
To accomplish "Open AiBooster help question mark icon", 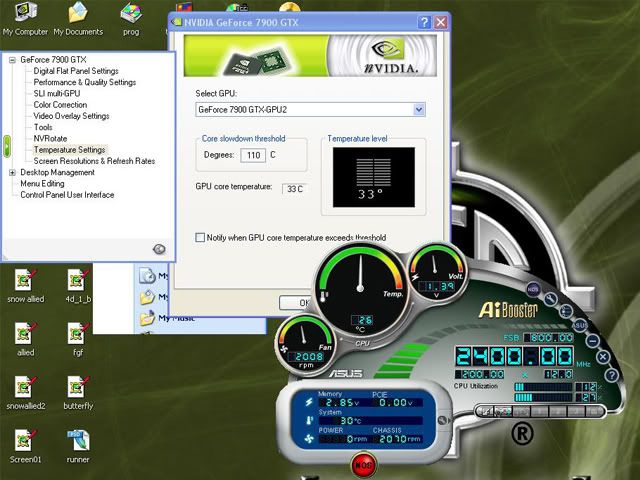I will point(611,375).
